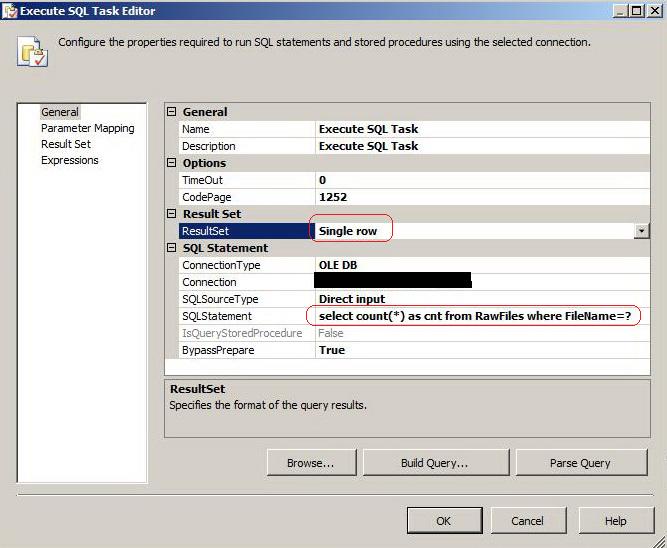
Task: Collapse the Result Set property category
Action: click(171, 214)
